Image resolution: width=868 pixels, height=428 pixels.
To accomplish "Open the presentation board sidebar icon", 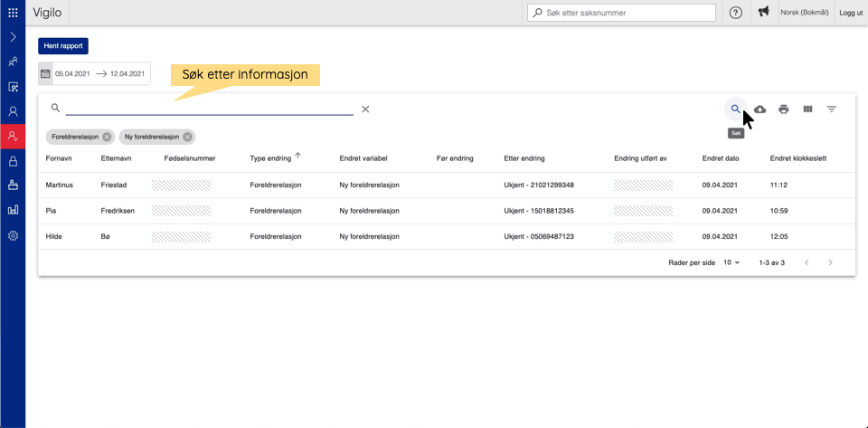I will pyautogui.click(x=13, y=87).
